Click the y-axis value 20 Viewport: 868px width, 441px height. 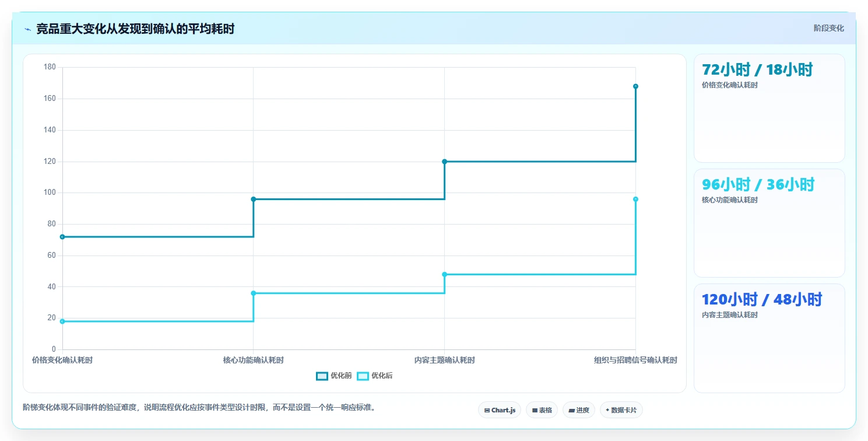(x=51, y=318)
